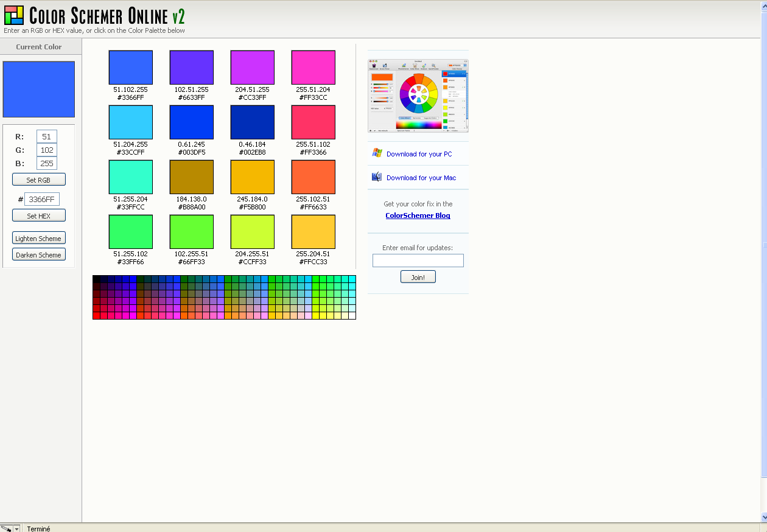This screenshot has height=532, width=767.
Task: Click Set HEX button
Action: click(x=39, y=215)
